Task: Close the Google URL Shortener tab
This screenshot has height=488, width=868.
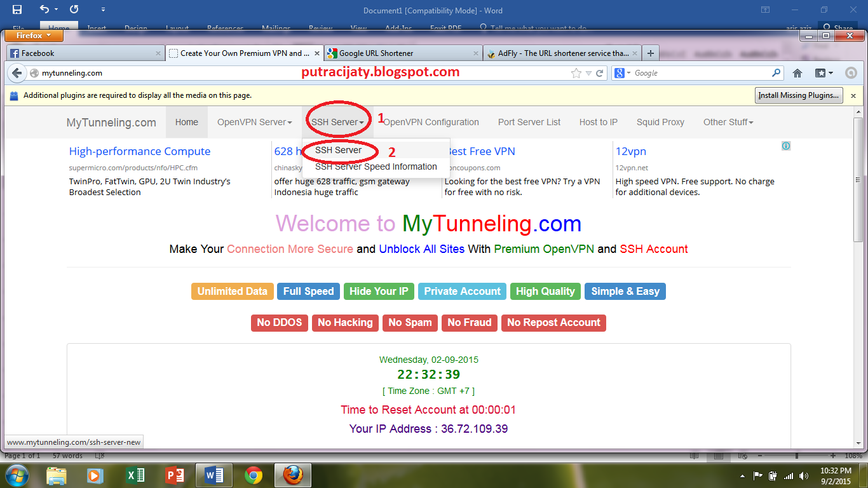Action: coord(476,53)
